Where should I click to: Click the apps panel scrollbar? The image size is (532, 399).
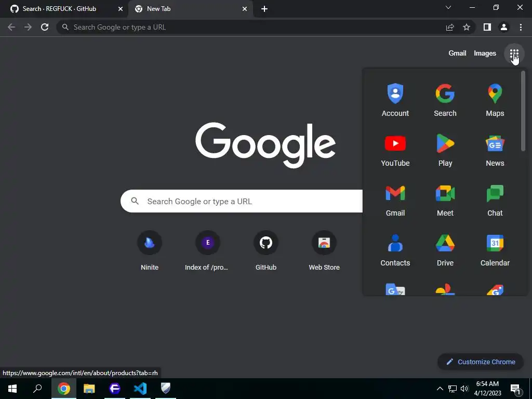[523, 111]
